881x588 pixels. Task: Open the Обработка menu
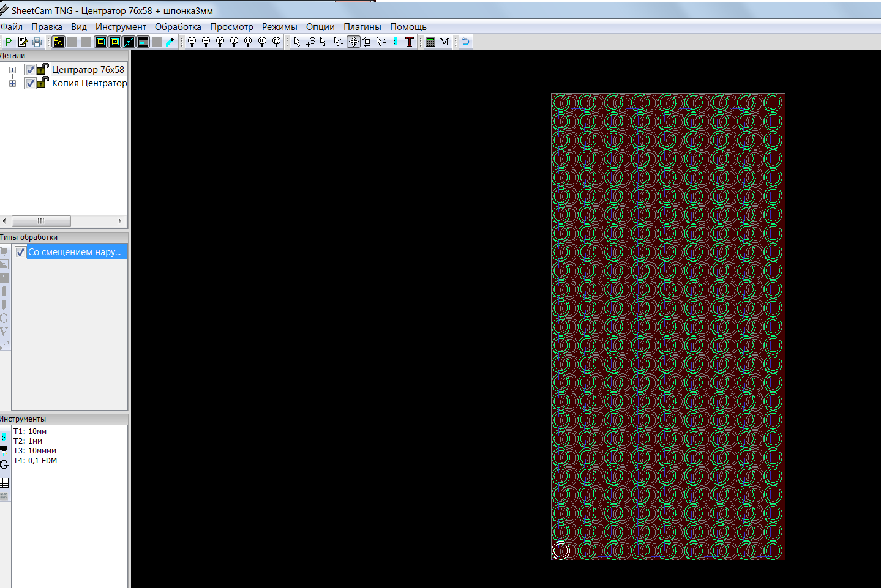pyautogui.click(x=178, y=27)
